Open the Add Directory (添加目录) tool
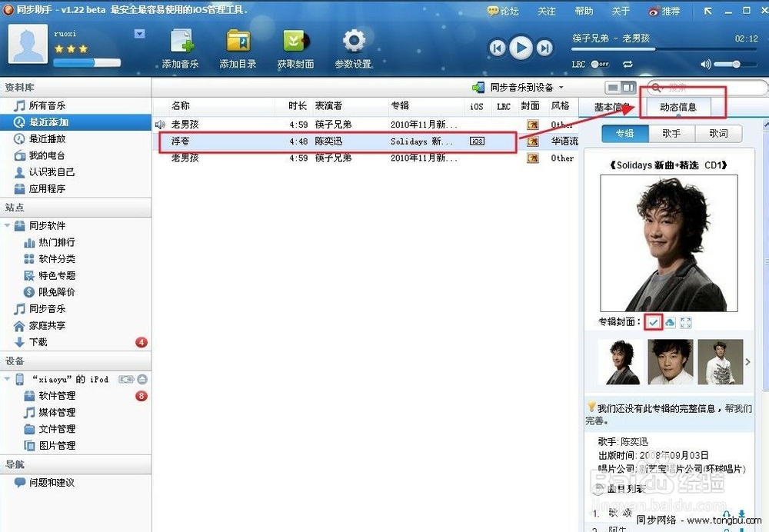Viewport: 769px width, 532px height. point(238,48)
